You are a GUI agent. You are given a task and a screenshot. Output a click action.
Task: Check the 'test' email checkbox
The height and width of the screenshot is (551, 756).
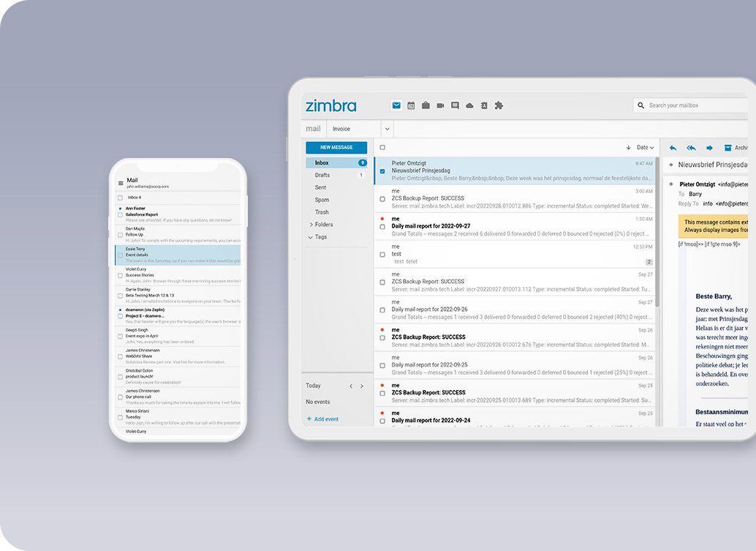click(382, 254)
